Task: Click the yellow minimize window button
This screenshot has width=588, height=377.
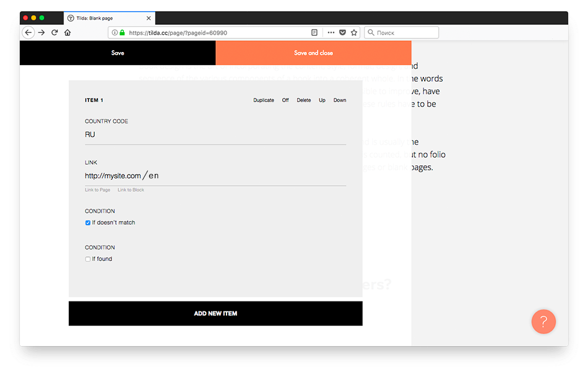Action: pos(34,17)
